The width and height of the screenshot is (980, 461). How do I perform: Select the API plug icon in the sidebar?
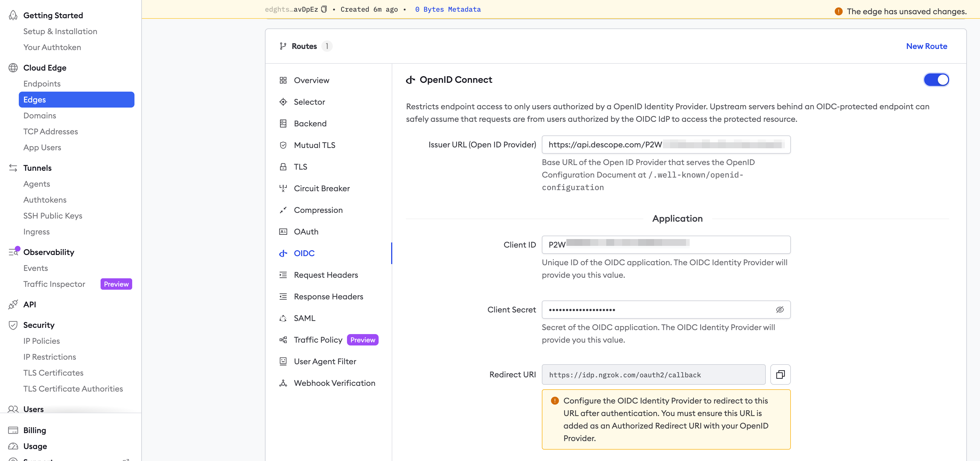[x=13, y=304]
